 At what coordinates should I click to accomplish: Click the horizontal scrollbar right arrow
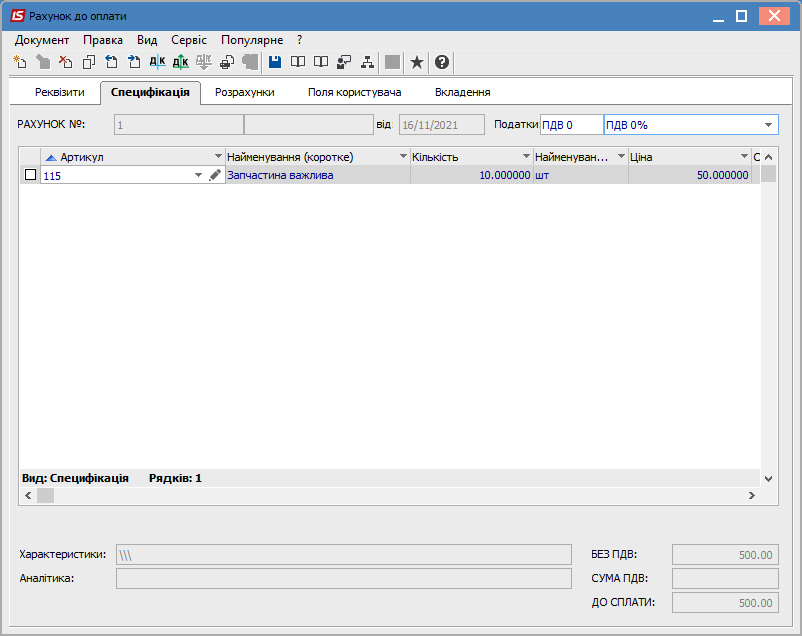[x=751, y=495]
